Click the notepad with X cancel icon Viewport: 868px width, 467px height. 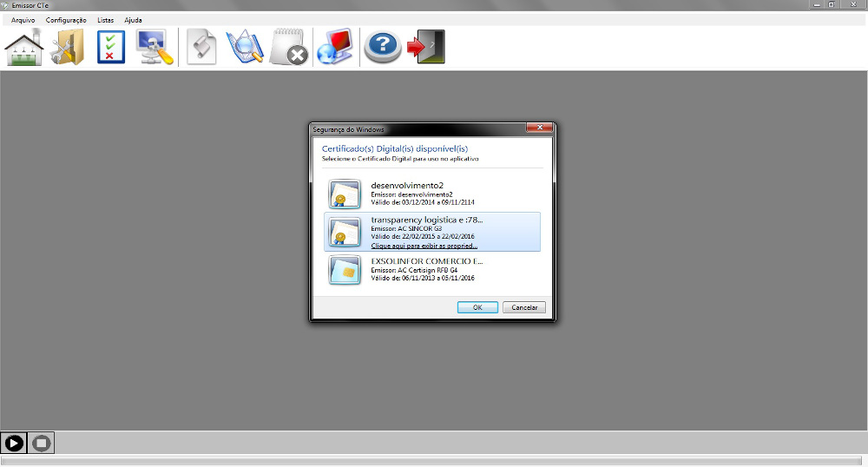point(288,47)
